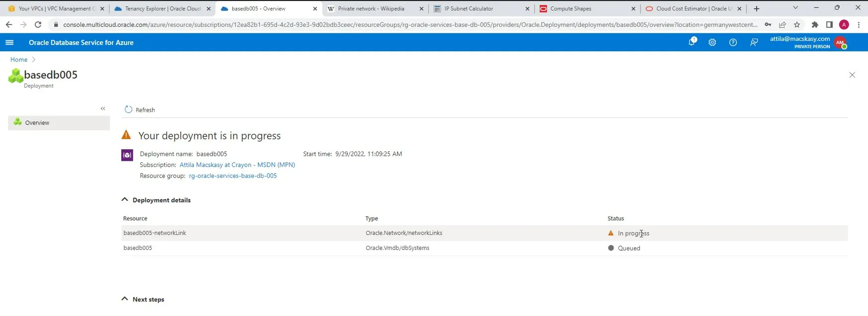This screenshot has width=868, height=316.
Task: Click the Status column header
Action: [615, 218]
